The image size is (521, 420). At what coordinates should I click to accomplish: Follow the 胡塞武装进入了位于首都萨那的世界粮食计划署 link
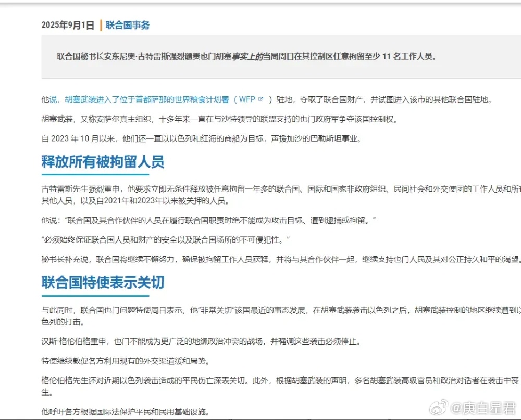pos(147,99)
